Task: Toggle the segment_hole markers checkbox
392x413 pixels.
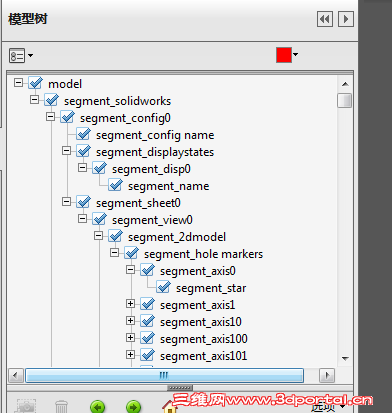Action: 131,253
